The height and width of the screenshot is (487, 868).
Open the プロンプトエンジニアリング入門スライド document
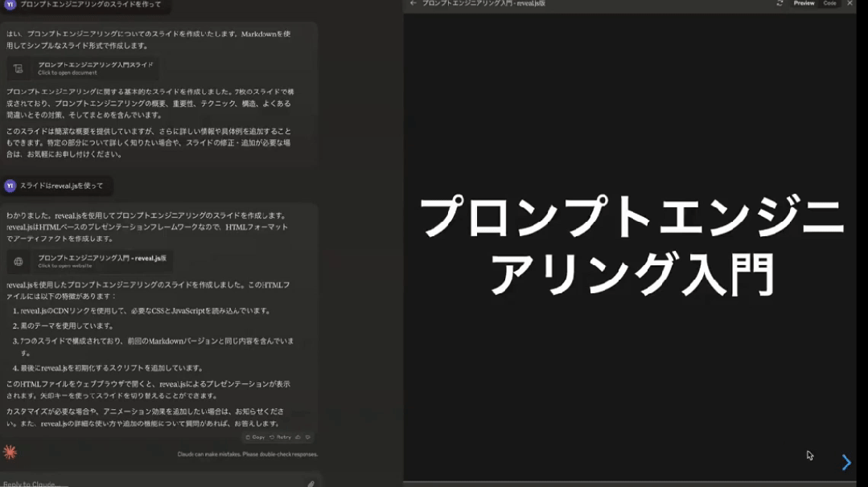pyautogui.click(x=83, y=68)
